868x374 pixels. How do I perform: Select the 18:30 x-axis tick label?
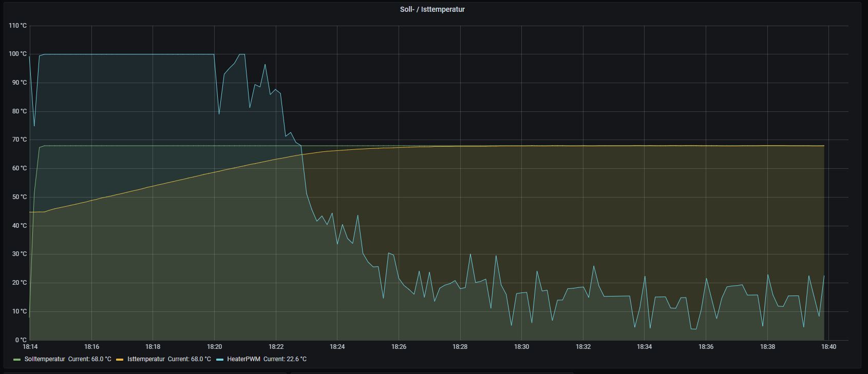(x=521, y=347)
